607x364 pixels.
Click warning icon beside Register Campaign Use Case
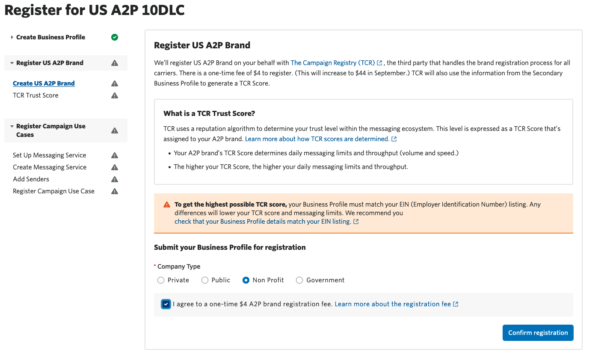[115, 191]
